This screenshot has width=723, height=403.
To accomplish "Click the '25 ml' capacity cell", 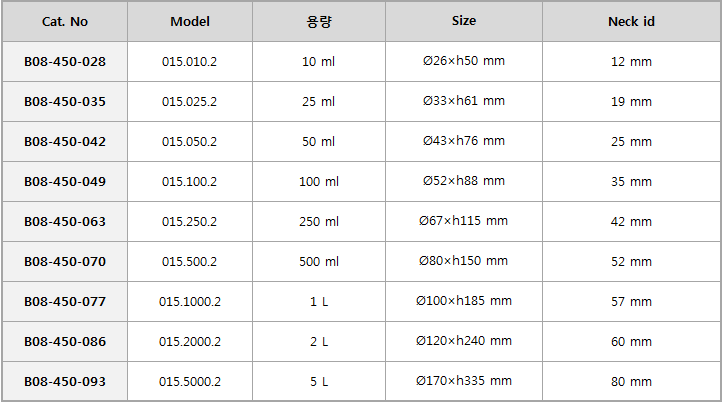I will point(319,101).
